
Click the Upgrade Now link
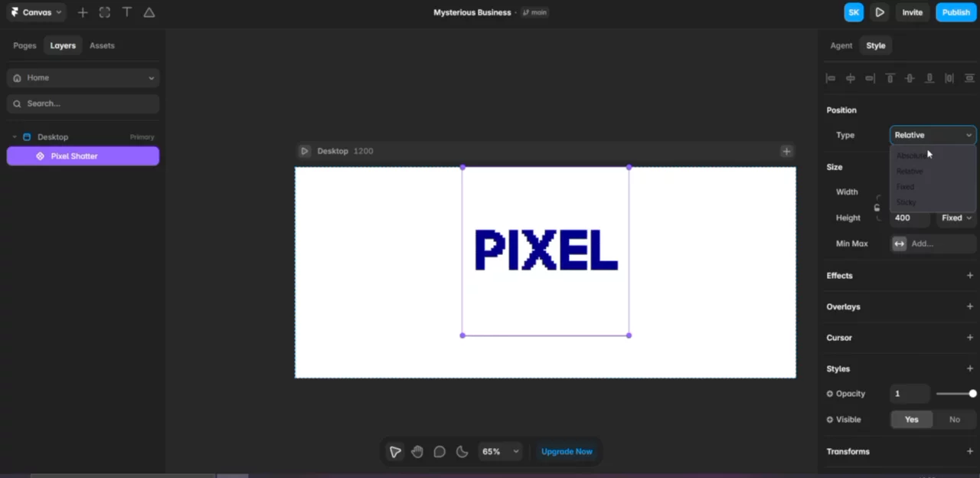click(x=567, y=452)
